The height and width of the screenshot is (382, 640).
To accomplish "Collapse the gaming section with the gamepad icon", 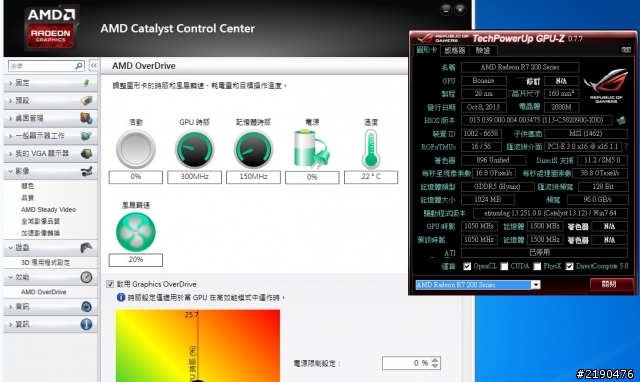I will click(51, 248).
